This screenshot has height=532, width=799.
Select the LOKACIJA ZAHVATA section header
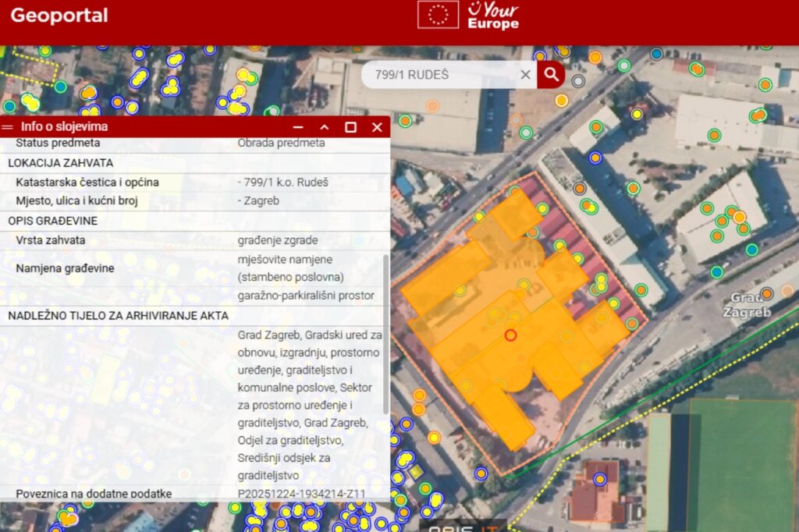tap(61, 163)
